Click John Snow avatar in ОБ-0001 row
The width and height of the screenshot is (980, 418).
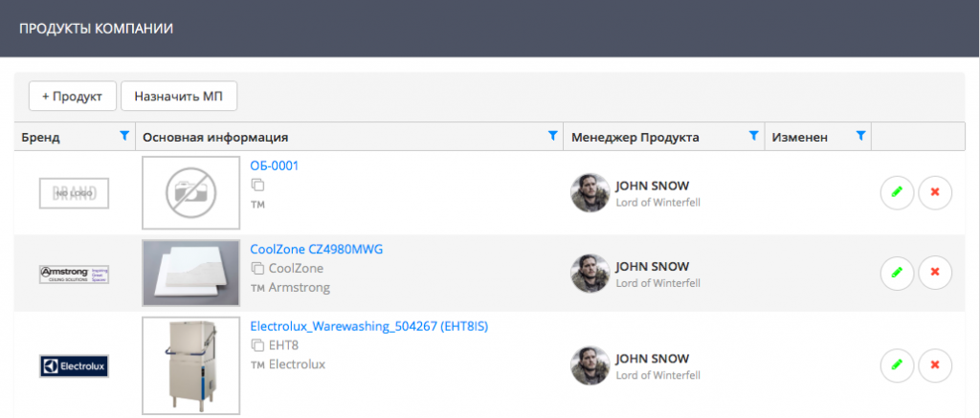click(590, 192)
